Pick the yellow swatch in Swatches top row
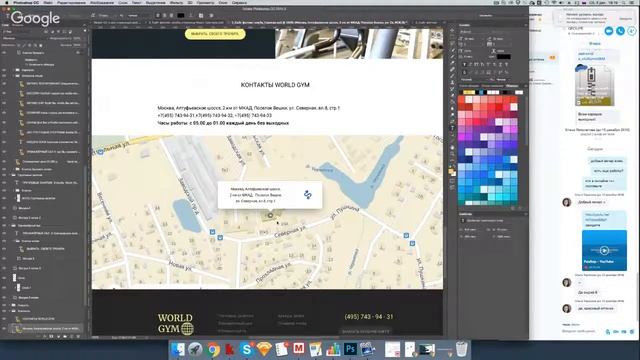 point(469,92)
